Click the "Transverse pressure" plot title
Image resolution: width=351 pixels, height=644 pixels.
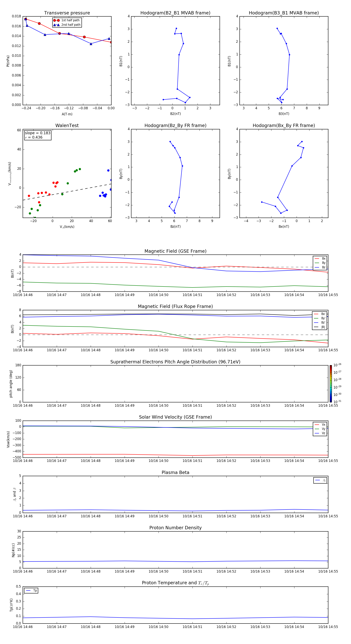click(x=67, y=13)
